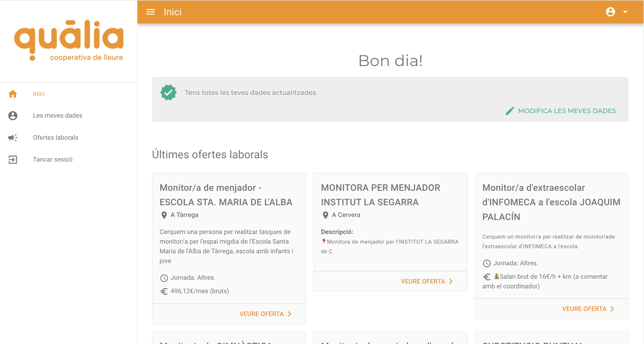Click the green checkmark badge in the status banner
The height and width of the screenshot is (344, 644).
168,92
